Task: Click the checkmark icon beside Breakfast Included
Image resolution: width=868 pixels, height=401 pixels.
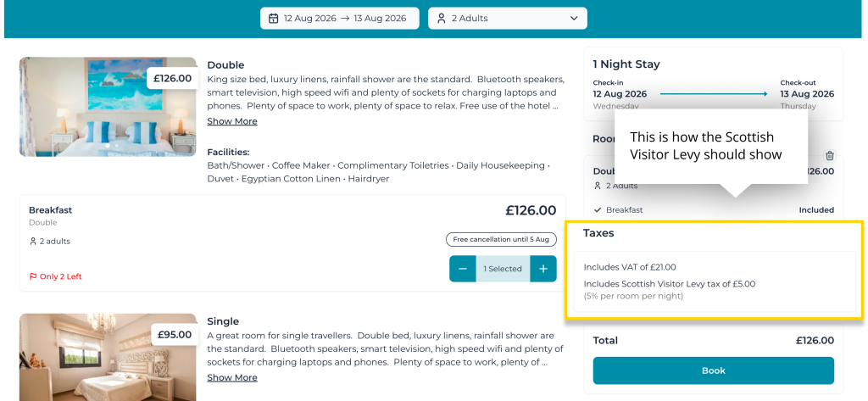Action: [x=598, y=209]
